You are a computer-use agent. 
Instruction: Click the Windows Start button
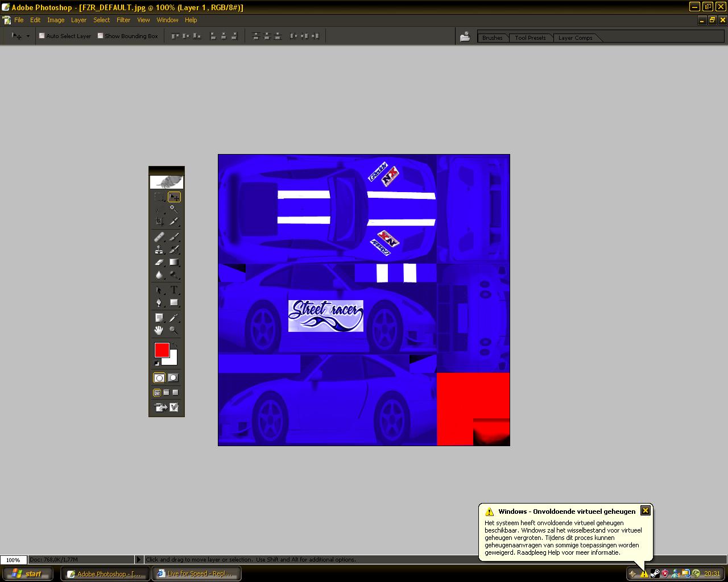point(27,574)
